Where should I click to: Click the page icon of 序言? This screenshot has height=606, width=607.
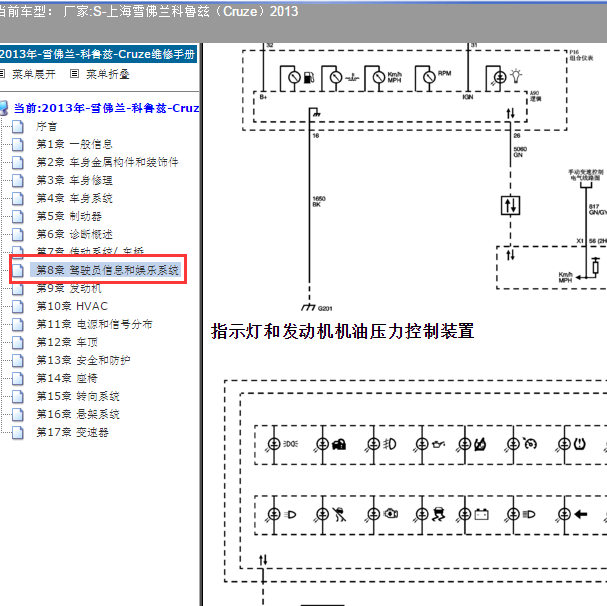point(17,127)
